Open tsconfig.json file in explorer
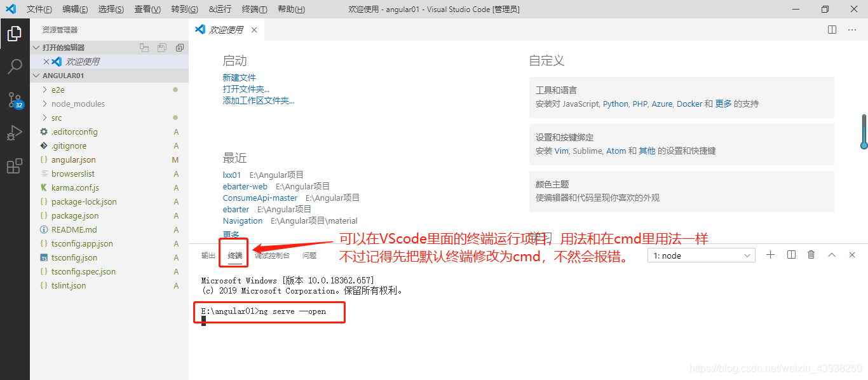The image size is (868, 380). click(109, 257)
